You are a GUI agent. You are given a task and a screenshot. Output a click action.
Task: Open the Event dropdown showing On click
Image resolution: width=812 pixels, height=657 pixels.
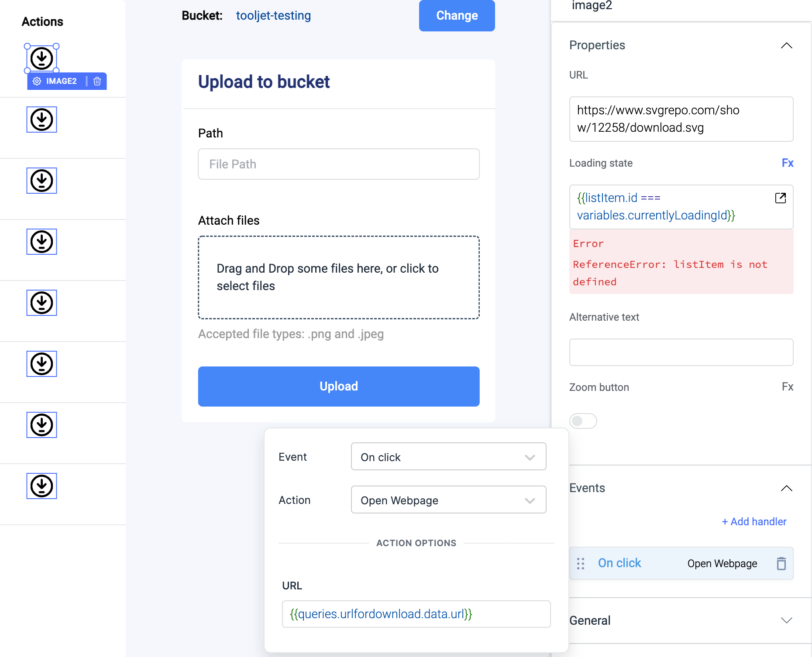(448, 457)
